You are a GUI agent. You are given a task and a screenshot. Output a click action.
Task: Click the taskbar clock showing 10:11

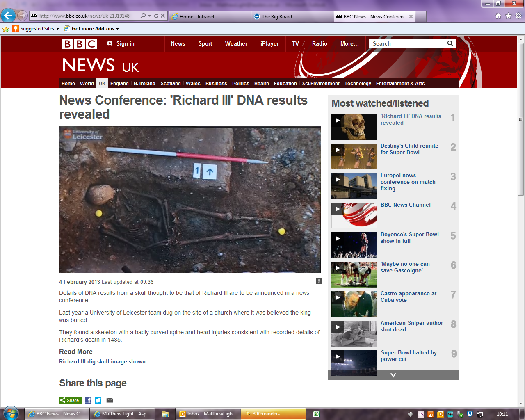[x=502, y=414]
